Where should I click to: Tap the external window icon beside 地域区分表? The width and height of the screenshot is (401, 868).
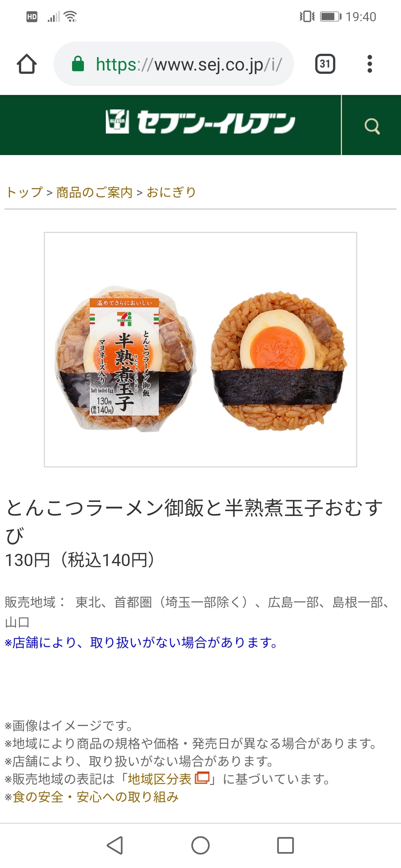(202, 778)
